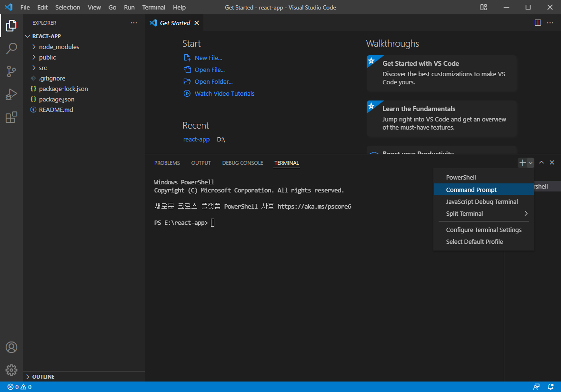
Task: Click the star badge on Learn the Fundamentals
Action: coord(372,106)
